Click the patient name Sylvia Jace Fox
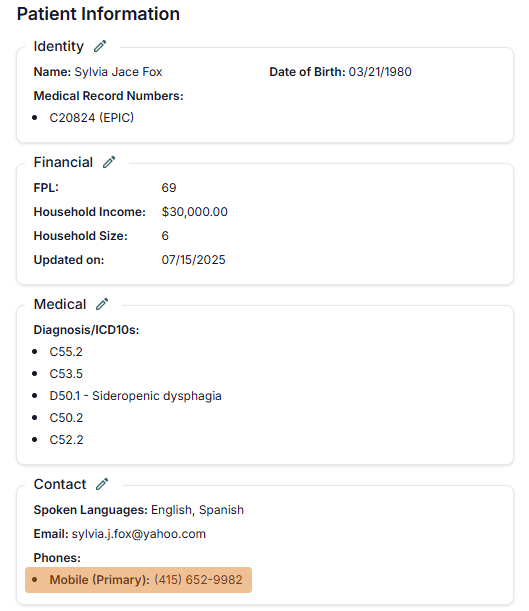529x611 pixels. pyautogui.click(x=118, y=72)
